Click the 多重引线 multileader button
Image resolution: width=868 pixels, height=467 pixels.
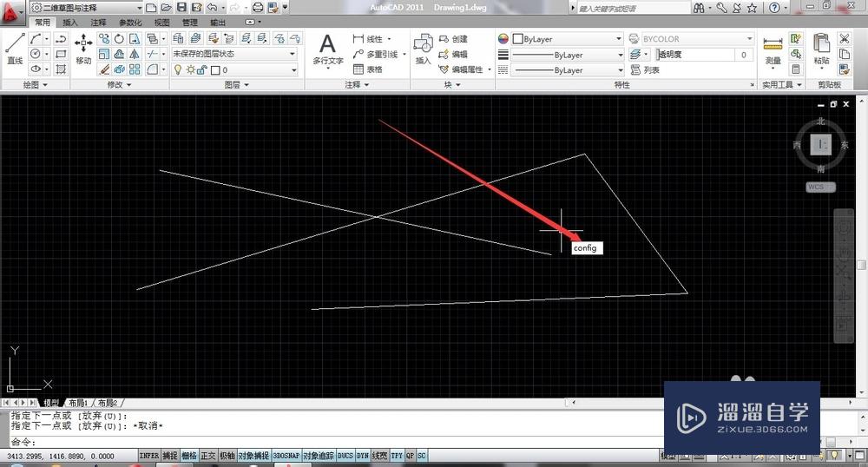point(376,54)
